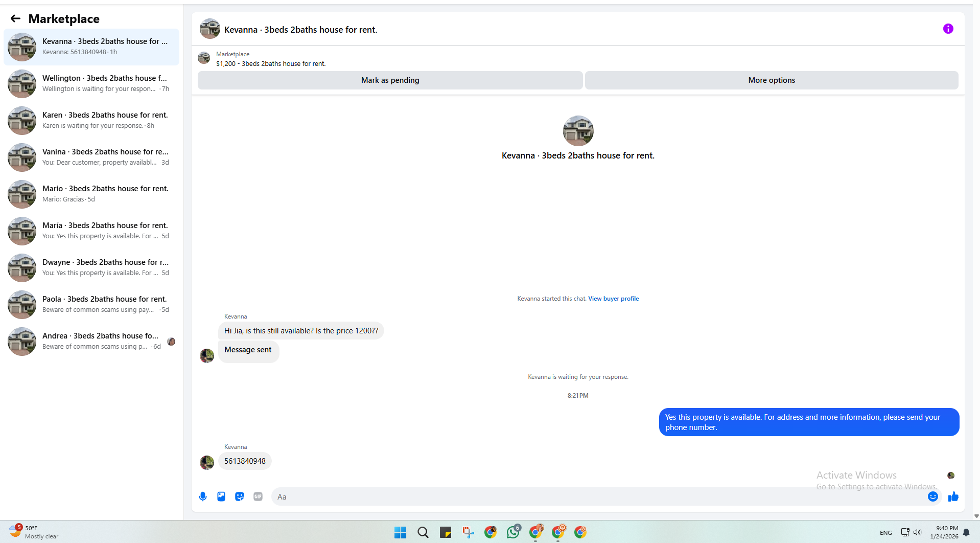Screen dimensions: 980x543
Task: Click the chat header house thumbnail
Action: [210, 29]
